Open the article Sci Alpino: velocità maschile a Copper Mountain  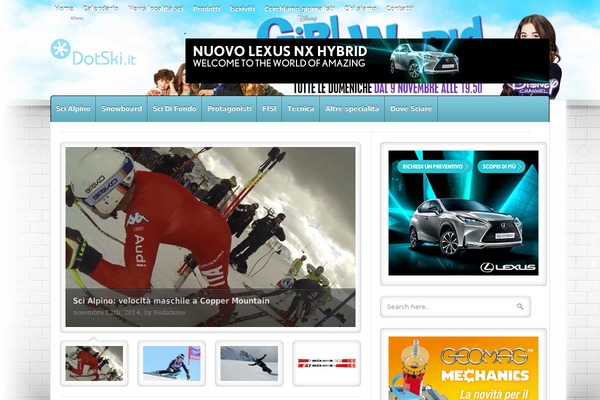[171, 301]
